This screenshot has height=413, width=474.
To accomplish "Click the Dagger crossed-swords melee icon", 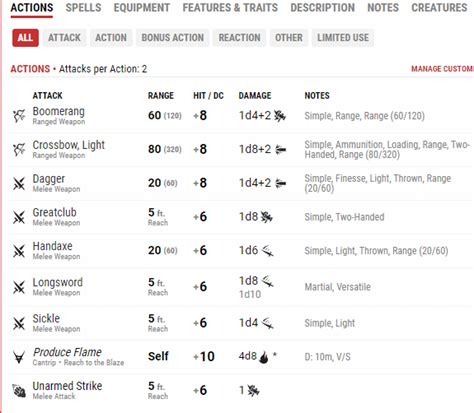I will [x=19, y=183].
